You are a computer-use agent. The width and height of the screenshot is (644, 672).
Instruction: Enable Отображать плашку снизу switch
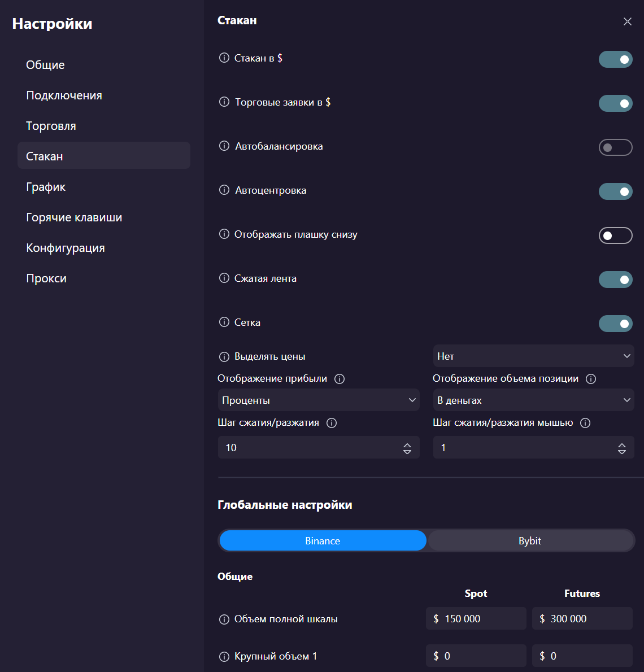pyautogui.click(x=615, y=235)
